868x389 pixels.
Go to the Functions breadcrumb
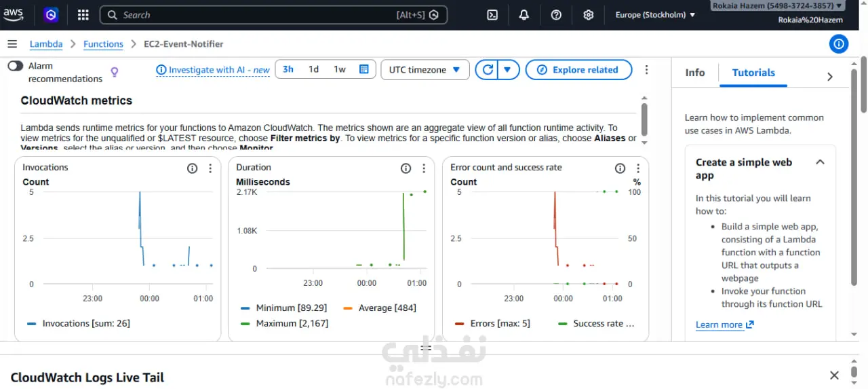pos(103,44)
